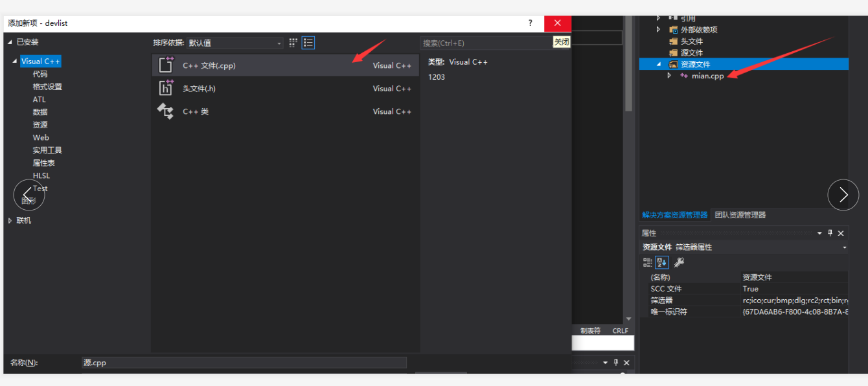Click the True value of SCC 文件

[x=751, y=289]
